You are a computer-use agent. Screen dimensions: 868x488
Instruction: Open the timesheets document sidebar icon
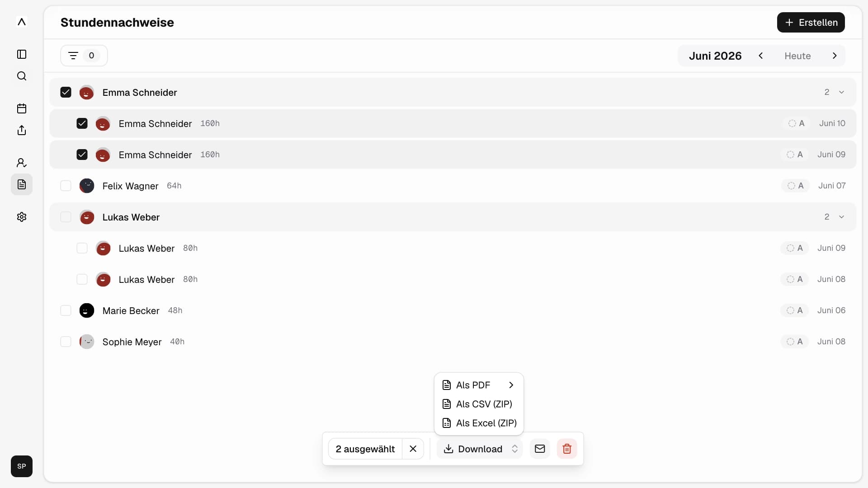coord(22,184)
